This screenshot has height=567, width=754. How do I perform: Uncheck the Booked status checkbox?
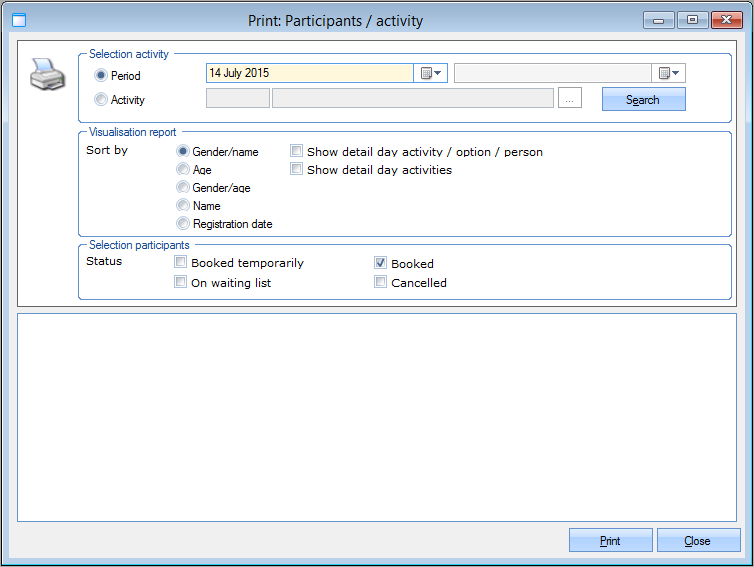click(x=381, y=263)
